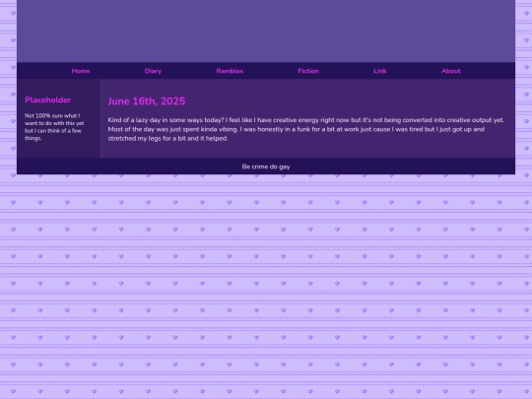Click the last line 'stretched my legs for a bit'
Viewport: 532px width, 399px height.
click(x=167, y=139)
